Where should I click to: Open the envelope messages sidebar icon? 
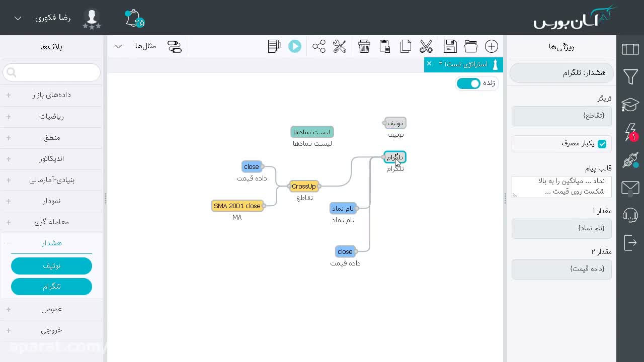pos(630,188)
